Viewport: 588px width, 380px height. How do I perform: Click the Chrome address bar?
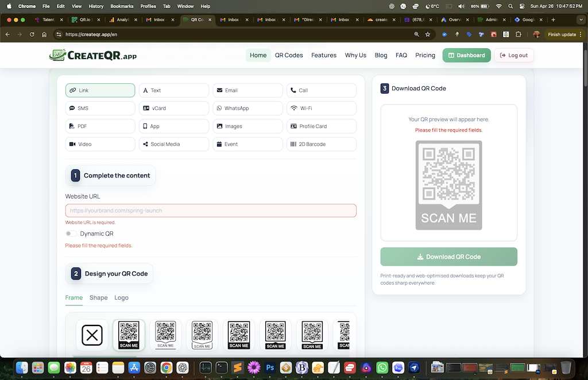(236, 34)
